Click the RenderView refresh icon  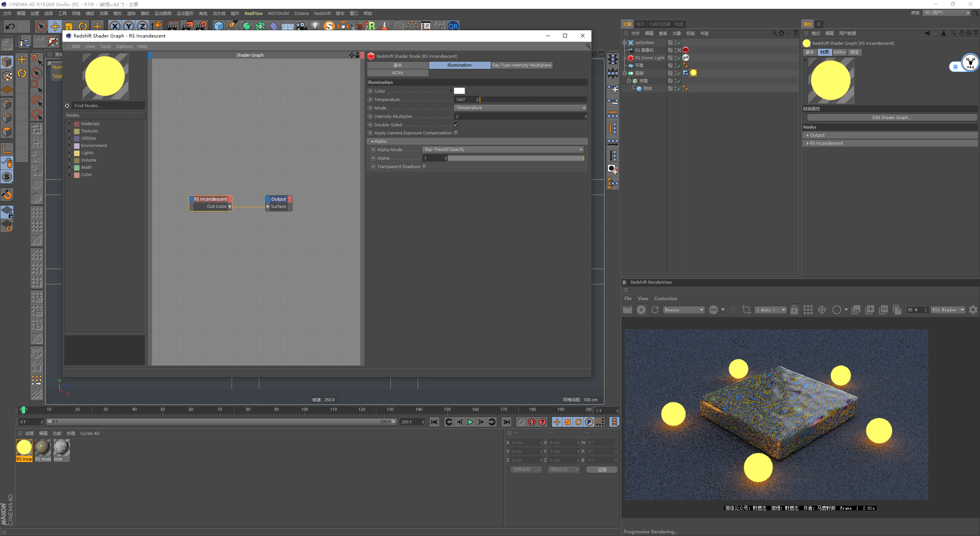point(655,310)
